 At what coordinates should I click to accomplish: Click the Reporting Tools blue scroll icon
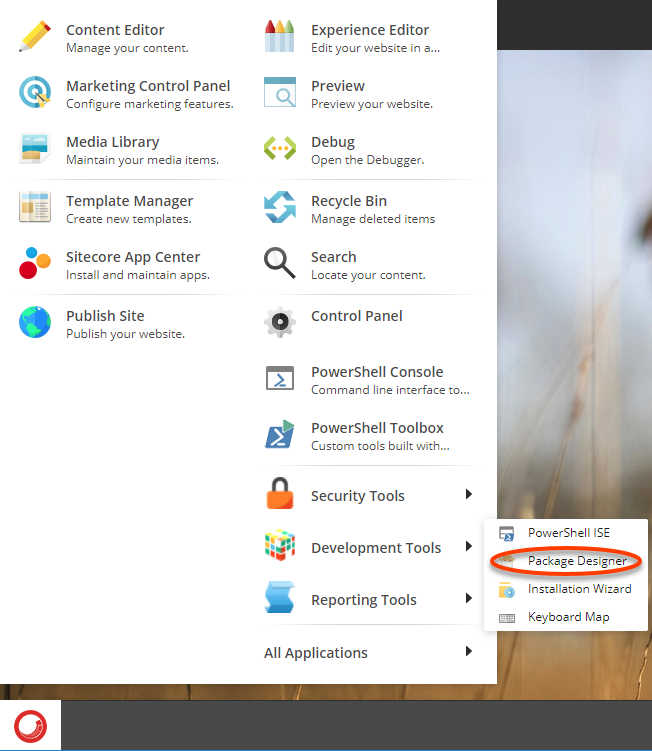coord(280,597)
